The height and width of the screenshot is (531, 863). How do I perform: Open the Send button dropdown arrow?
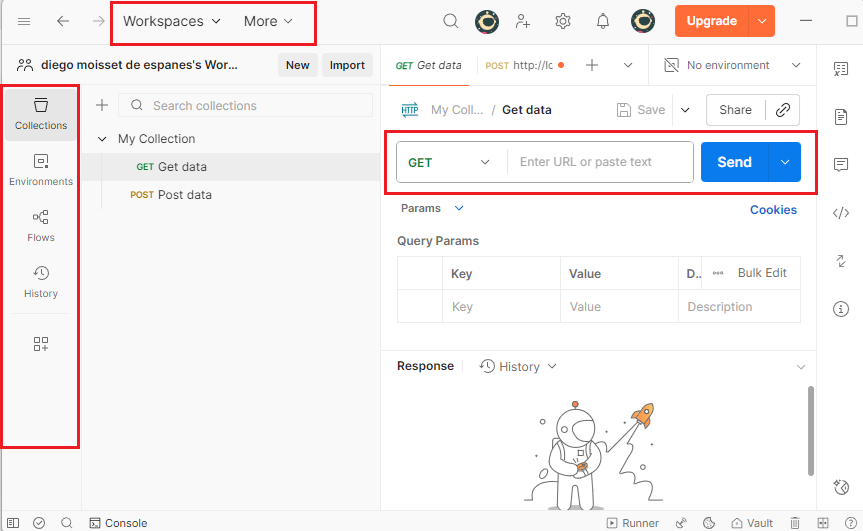point(785,162)
